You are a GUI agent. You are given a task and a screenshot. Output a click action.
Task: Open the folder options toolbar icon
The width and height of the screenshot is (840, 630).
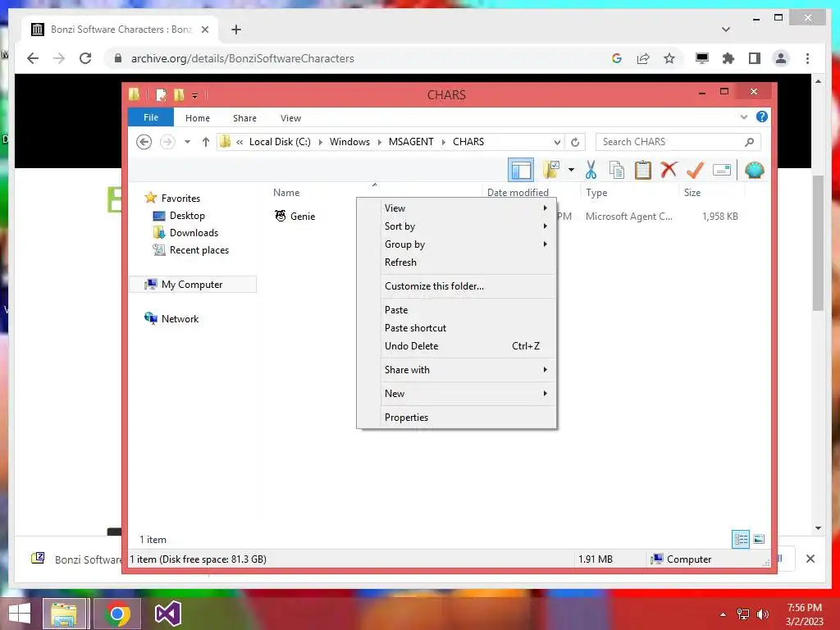(551, 170)
